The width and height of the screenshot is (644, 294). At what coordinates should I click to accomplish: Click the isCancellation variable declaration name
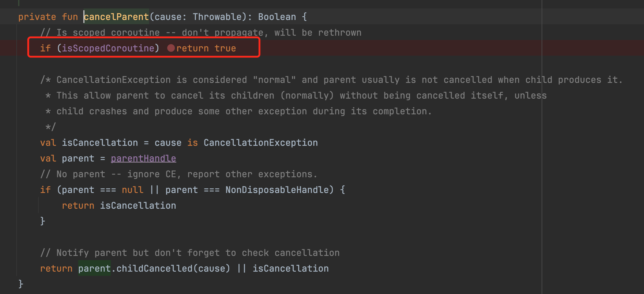pyautogui.click(x=100, y=143)
